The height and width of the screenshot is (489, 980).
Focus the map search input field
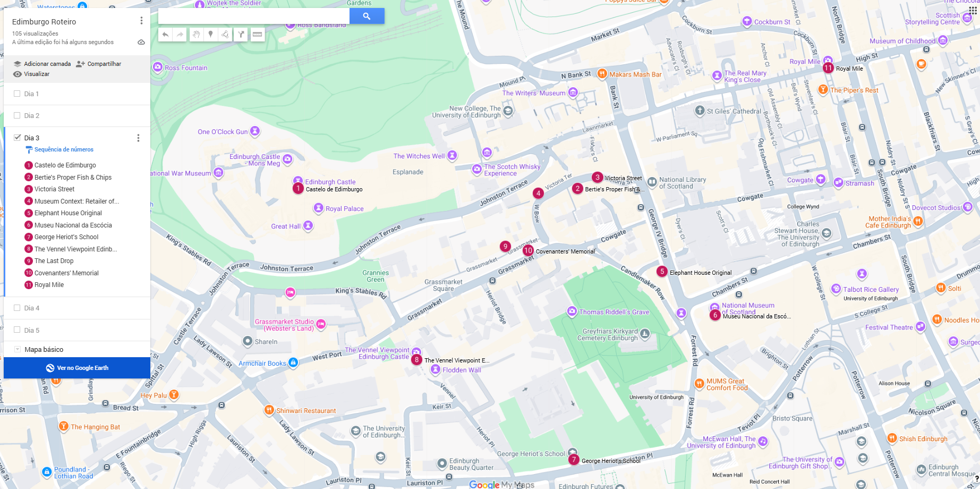254,16
